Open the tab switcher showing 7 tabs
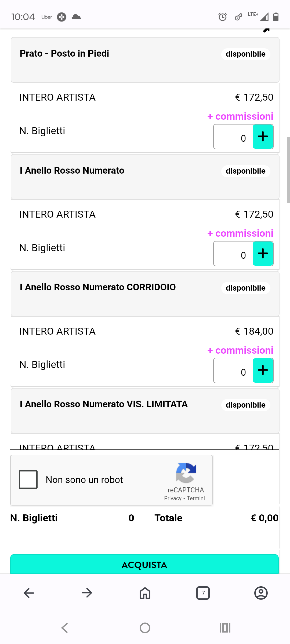Viewport: 290px width, 644px height. [x=203, y=593]
